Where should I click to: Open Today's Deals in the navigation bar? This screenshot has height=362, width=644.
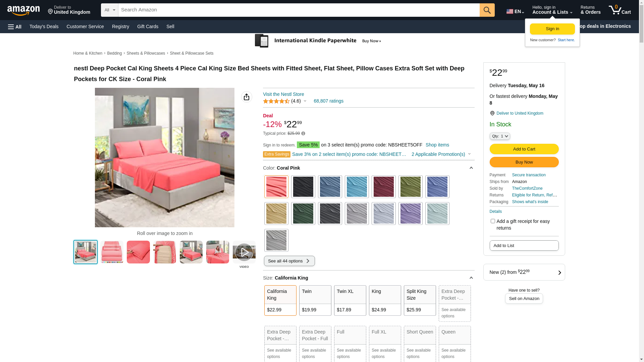(x=44, y=26)
